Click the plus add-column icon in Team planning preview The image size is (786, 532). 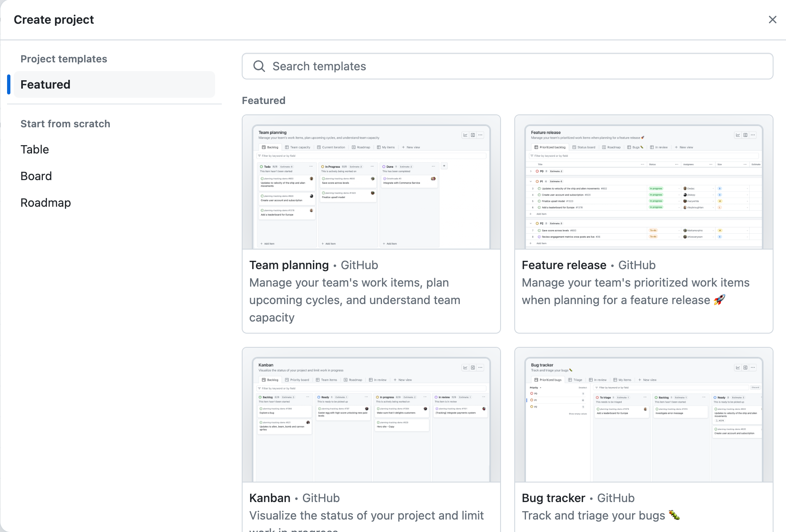point(444,166)
